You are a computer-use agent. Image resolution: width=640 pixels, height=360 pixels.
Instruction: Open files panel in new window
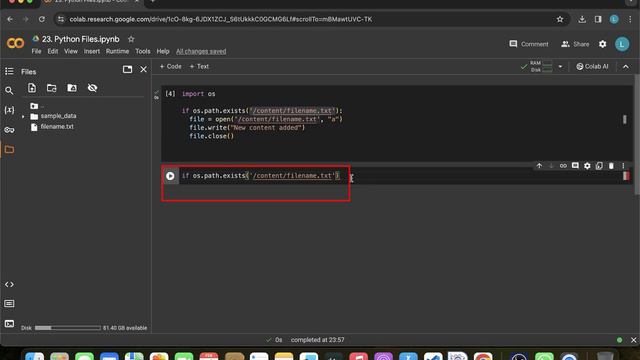[127, 69]
